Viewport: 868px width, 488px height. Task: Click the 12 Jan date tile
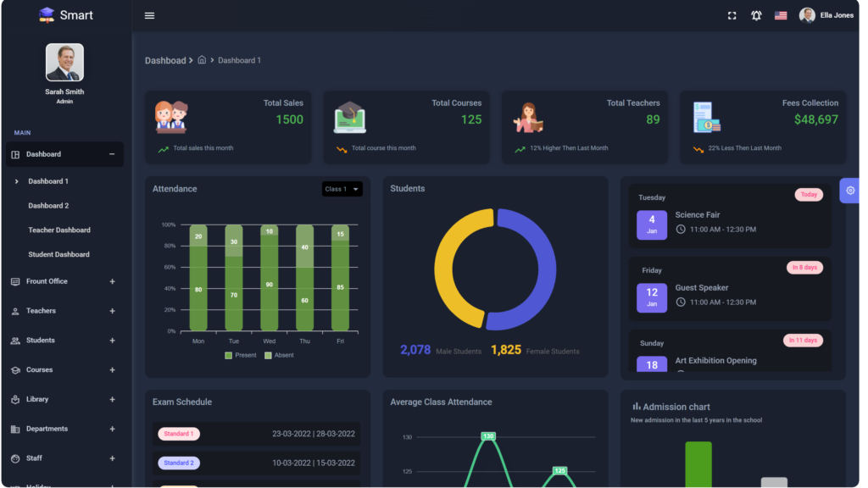[x=652, y=298]
